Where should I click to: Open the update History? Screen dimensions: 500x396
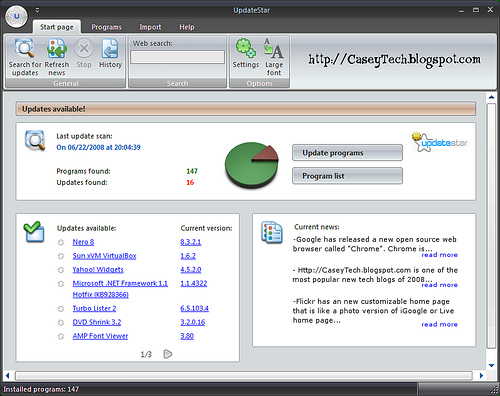(x=110, y=49)
